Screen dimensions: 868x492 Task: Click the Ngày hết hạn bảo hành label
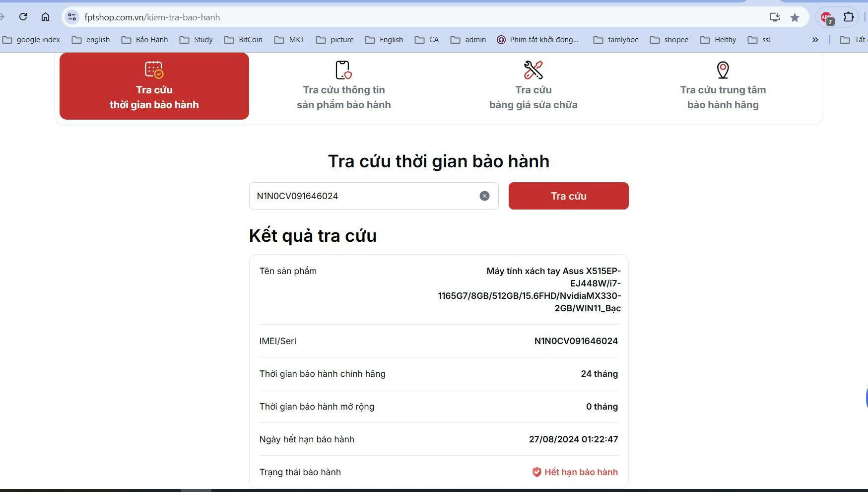tap(307, 439)
